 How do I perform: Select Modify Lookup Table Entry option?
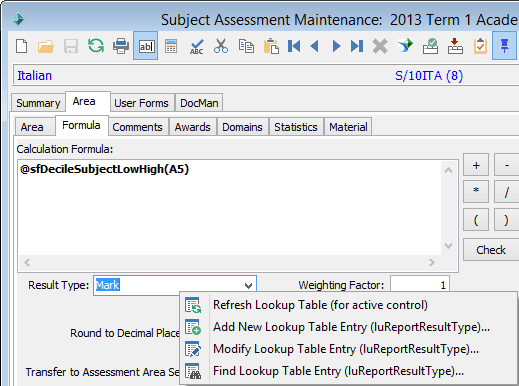[x=349, y=349]
